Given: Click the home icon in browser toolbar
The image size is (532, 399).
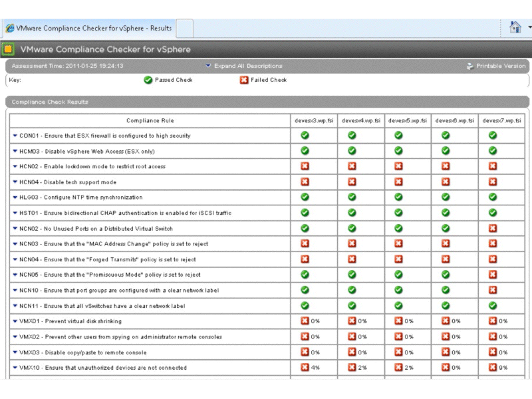Looking at the screenshot, I should coord(515,27).
